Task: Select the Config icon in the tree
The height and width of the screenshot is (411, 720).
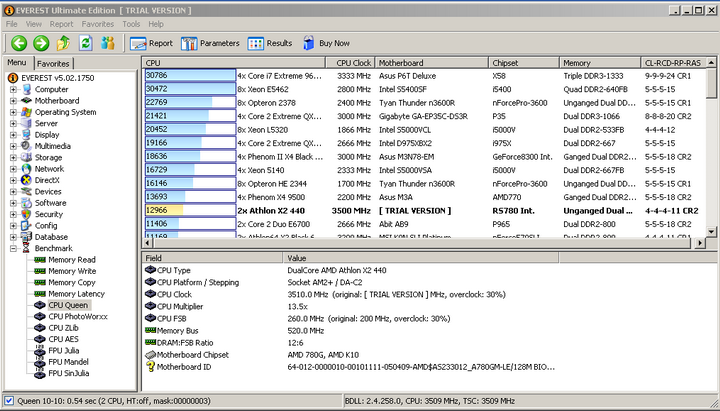Action: coord(27,225)
